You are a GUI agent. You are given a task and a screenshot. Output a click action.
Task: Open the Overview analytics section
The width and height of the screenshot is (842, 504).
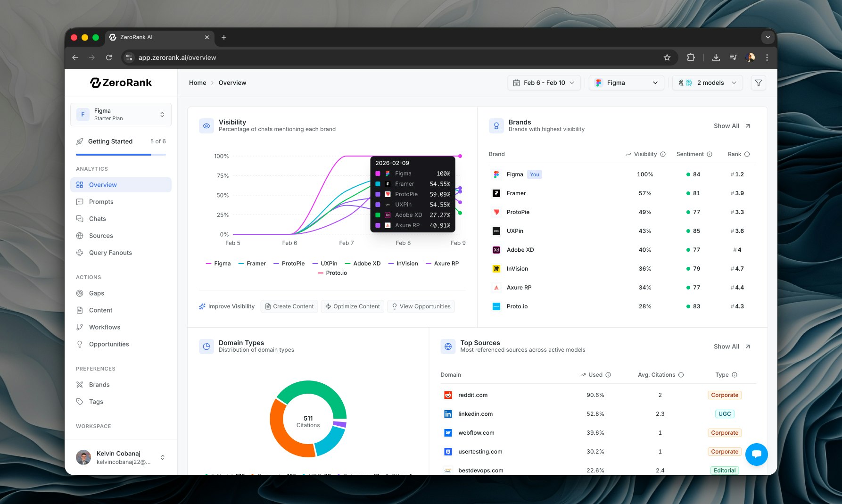coord(102,184)
